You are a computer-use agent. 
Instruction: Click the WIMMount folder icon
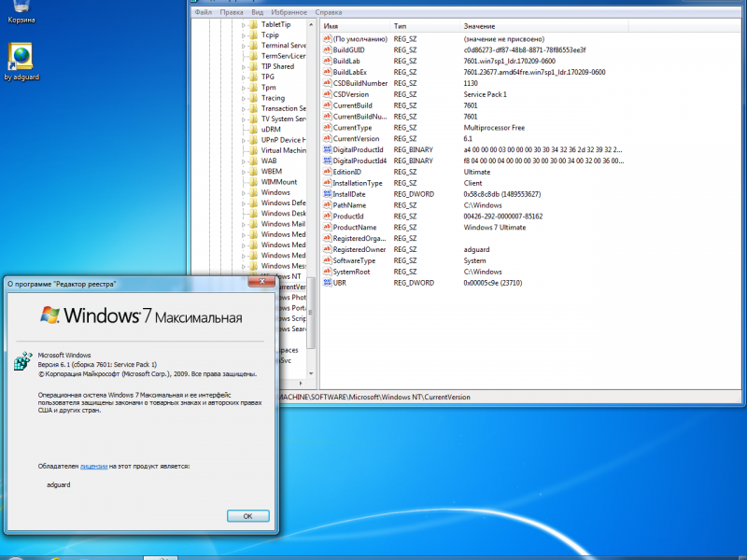(x=253, y=182)
